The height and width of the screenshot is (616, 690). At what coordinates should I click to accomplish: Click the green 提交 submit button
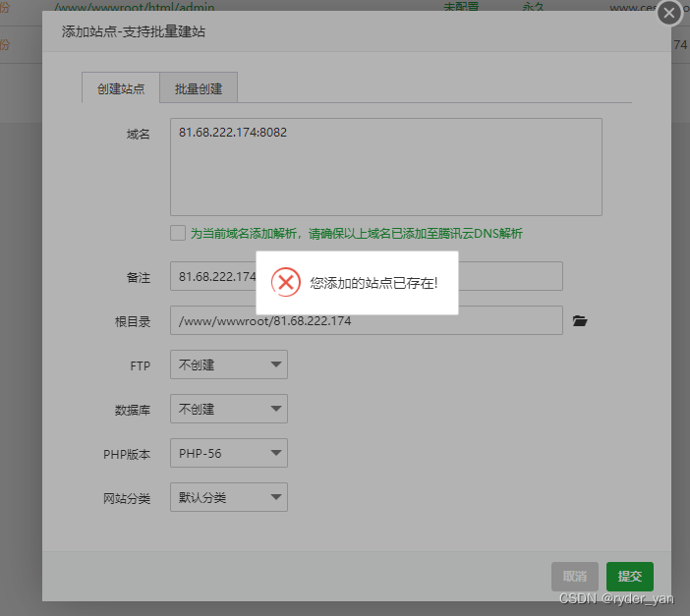coord(630,577)
